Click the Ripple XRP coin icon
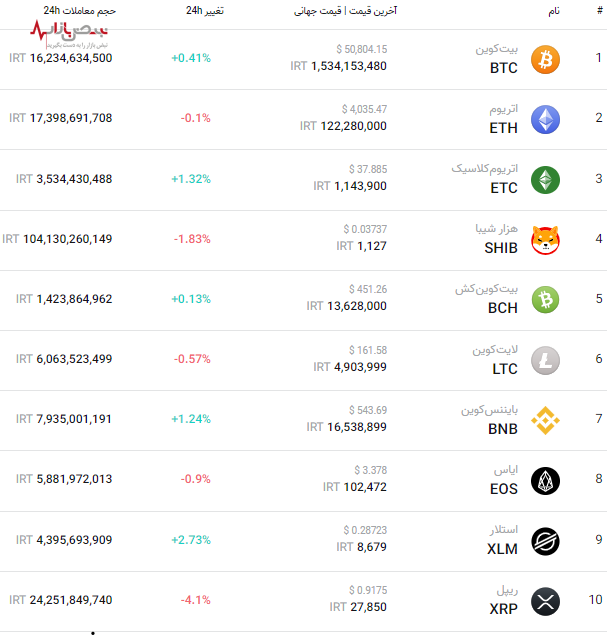607x643 pixels. coord(545,601)
